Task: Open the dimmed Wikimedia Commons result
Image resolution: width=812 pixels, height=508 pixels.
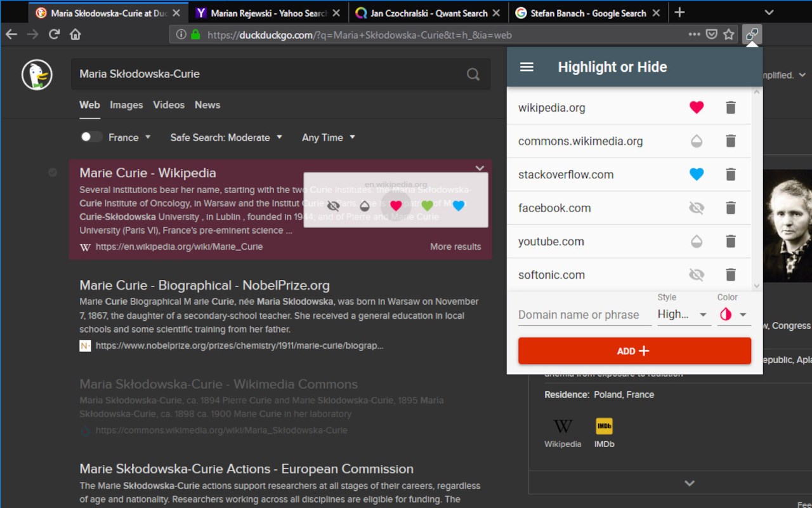Action: [x=218, y=384]
